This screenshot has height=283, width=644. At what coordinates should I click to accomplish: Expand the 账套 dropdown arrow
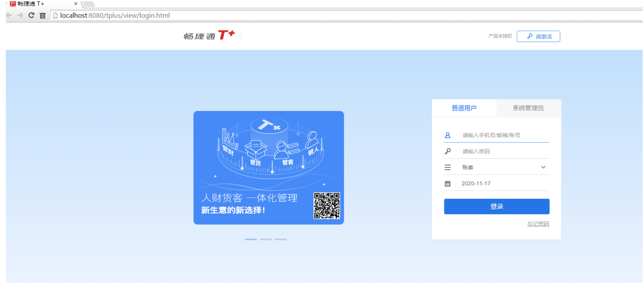pos(543,167)
